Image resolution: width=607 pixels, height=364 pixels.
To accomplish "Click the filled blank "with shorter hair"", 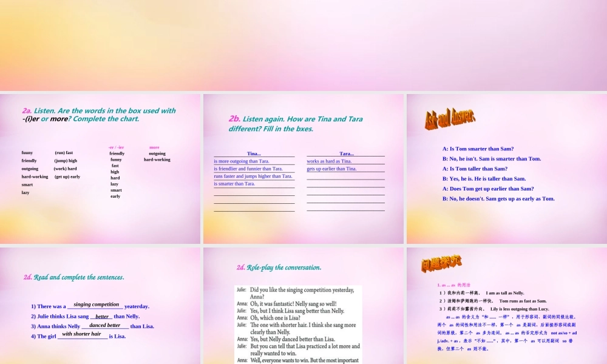I will (x=81, y=334).
